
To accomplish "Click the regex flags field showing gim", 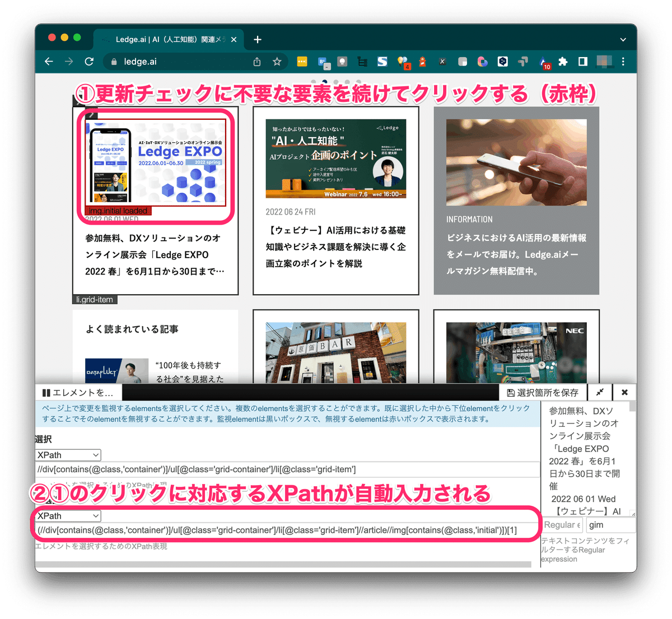I will pyautogui.click(x=610, y=525).
